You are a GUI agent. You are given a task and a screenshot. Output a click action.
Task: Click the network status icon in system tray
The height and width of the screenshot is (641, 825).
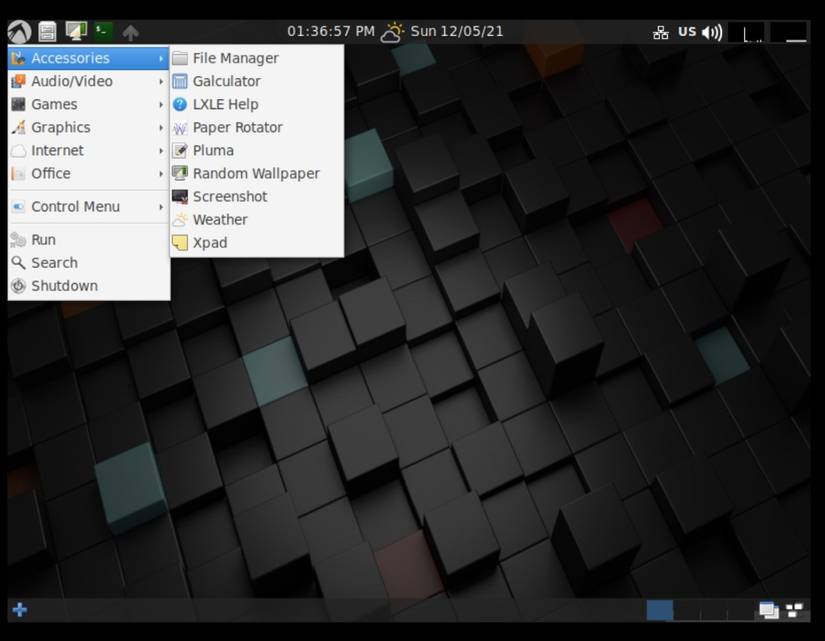[x=660, y=31]
